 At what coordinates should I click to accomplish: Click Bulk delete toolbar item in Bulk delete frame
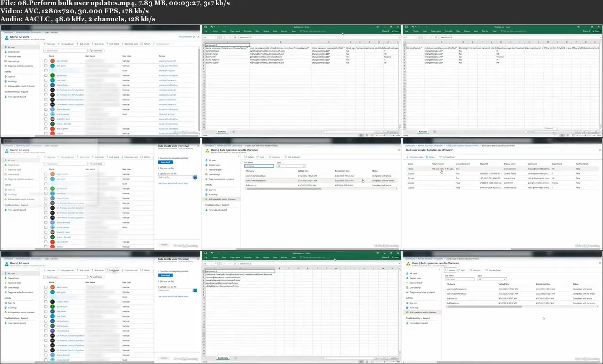[x=114, y=270]
